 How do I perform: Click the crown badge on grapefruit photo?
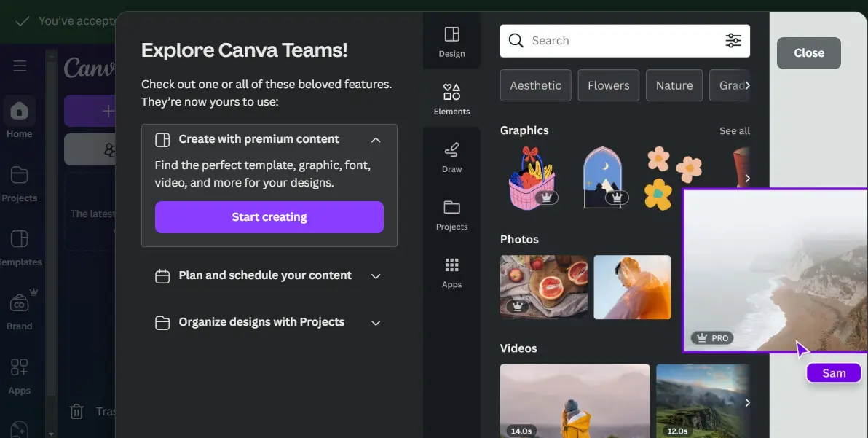[x=517, y=306]
